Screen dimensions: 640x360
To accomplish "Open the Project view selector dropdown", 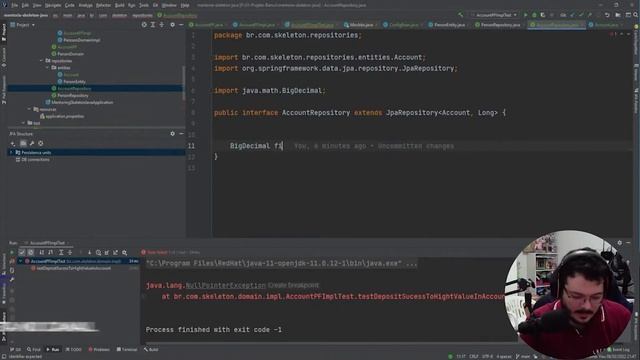I will (x=22, y=25).
